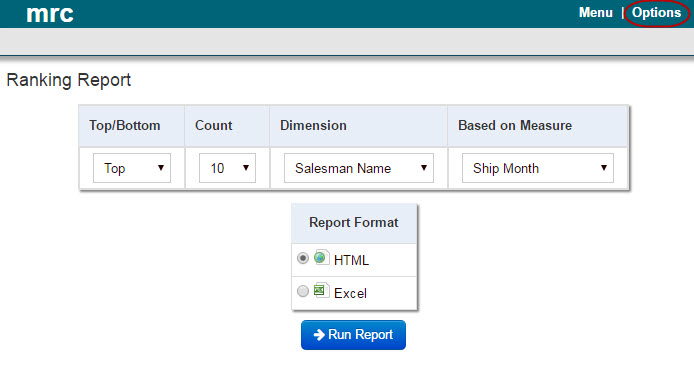Click the Based on Measure header

(x=515, y=125)
